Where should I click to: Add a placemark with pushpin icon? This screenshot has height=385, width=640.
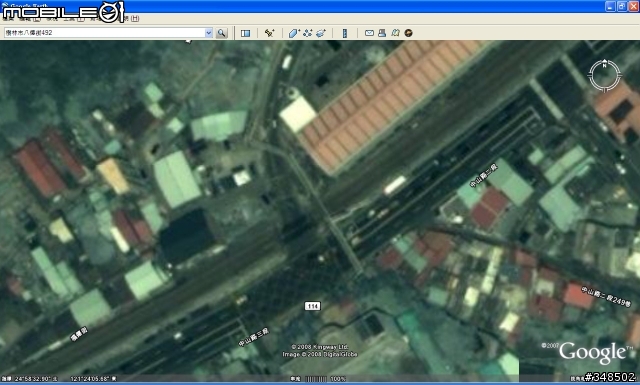point(269,33)
